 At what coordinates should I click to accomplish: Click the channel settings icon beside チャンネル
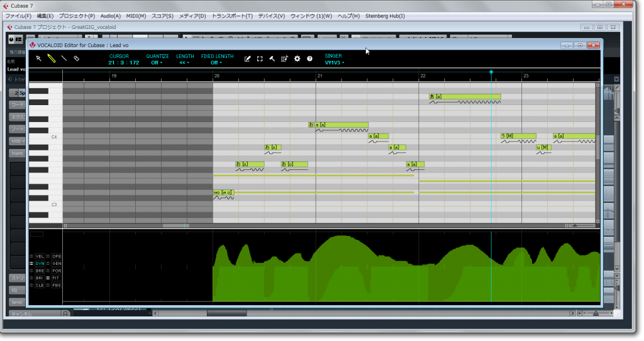tap(65, 314)
